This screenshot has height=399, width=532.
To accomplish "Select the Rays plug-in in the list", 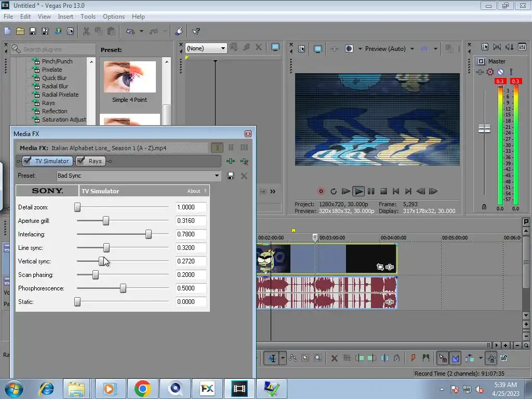I will coord(48,103).
